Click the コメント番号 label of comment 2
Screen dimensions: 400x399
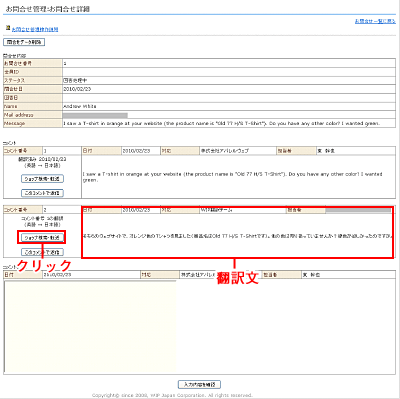tap(23, 210)
